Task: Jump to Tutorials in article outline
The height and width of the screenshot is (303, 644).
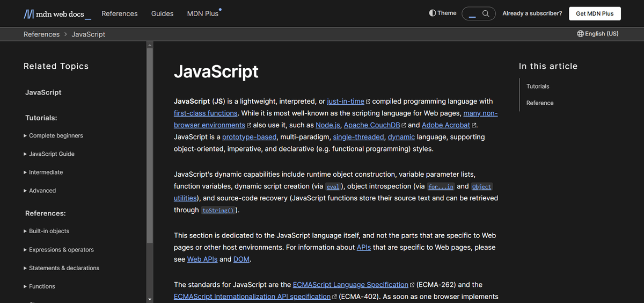Action: (538, 86)
